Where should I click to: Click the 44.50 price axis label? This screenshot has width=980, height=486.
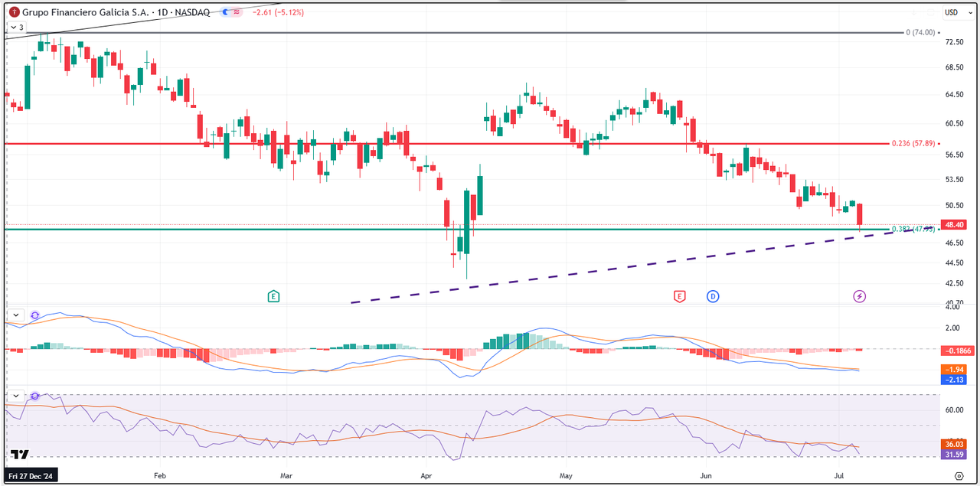(954, 263)
